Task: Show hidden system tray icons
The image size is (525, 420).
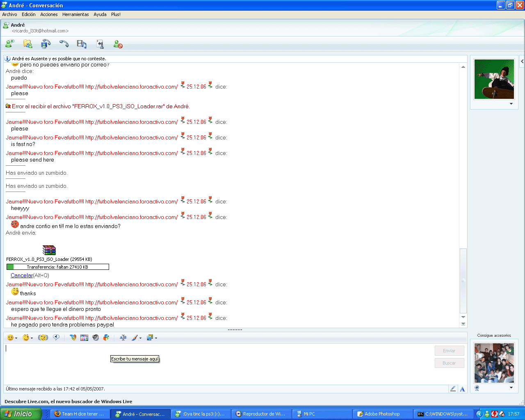Action: tap(479, 414)
